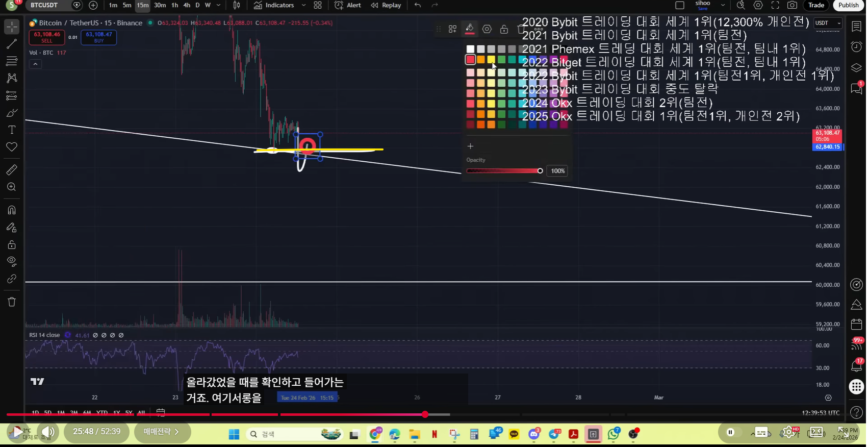Open templates icon in drawing floating toolbar
Image resolution: width=868 pixels, height=447 pixels.
click(452, 29)
